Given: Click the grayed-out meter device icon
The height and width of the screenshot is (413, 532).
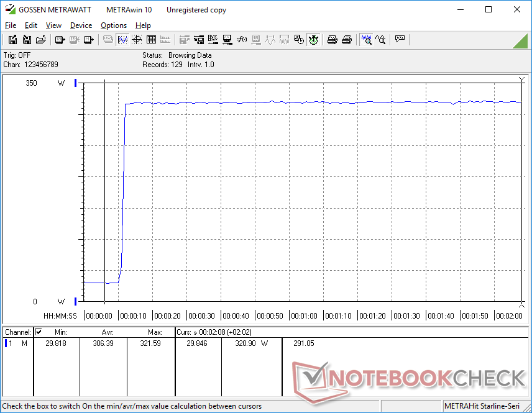Looking at the screenshot, I should click(x=256, y=40).
